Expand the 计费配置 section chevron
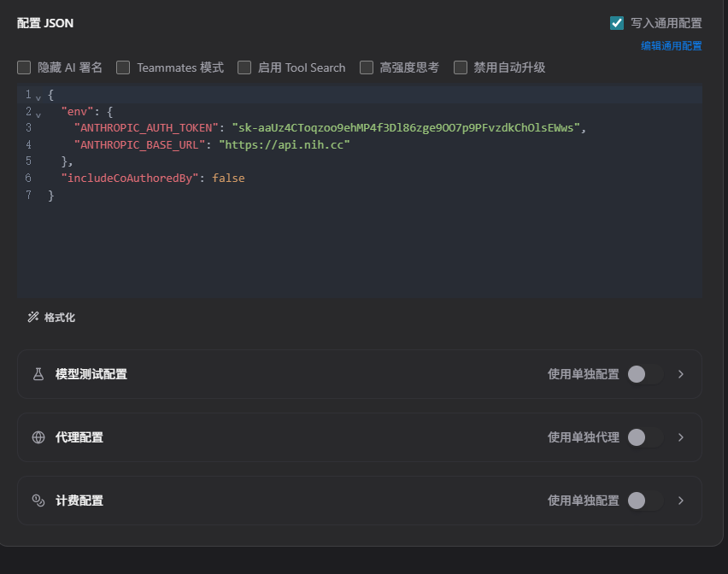The width and height of the screenshot is (728, 574). pyautogui.click(x=681, y=501)
